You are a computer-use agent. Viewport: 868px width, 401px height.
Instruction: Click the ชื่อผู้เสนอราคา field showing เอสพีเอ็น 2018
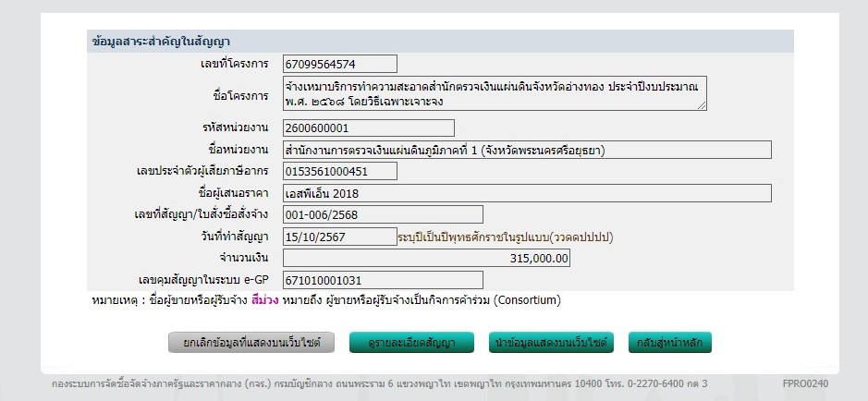(x=526, y=193)
